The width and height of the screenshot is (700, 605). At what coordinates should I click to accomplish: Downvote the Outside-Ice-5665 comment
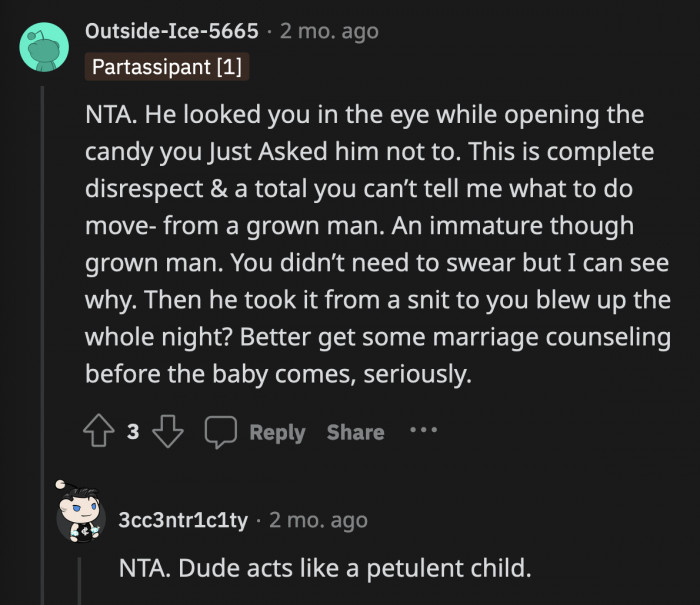171,432
